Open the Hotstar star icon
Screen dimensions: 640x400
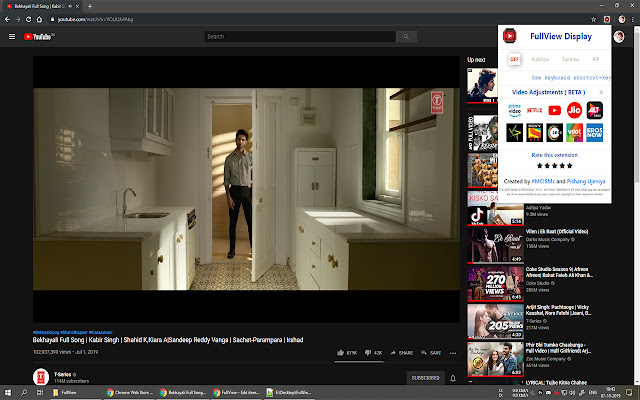pos(514,133)
